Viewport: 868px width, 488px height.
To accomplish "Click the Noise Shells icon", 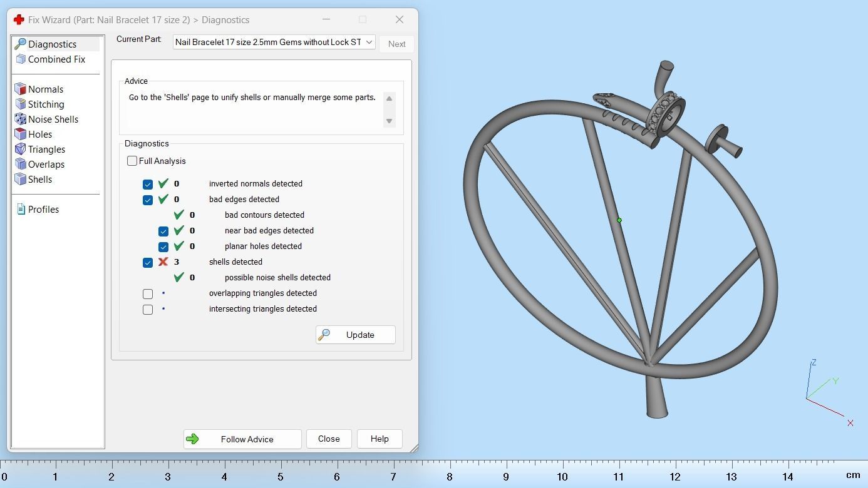I will (x=20, y=119).
